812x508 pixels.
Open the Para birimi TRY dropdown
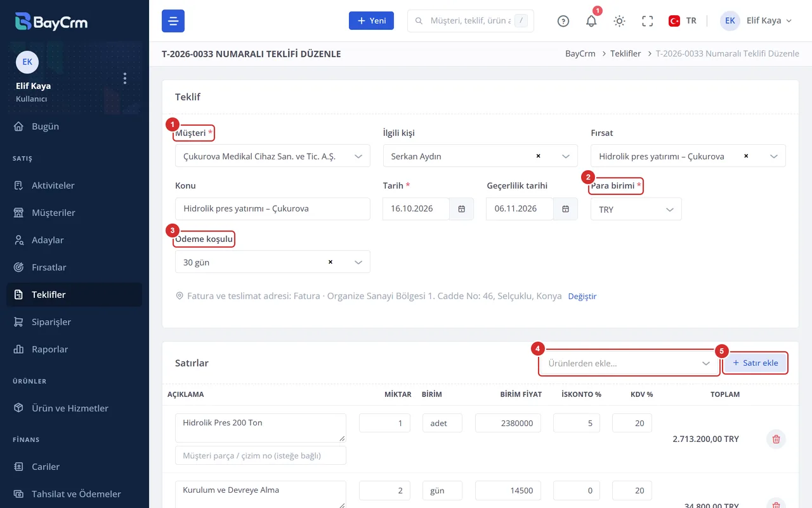tap(636, 209)
